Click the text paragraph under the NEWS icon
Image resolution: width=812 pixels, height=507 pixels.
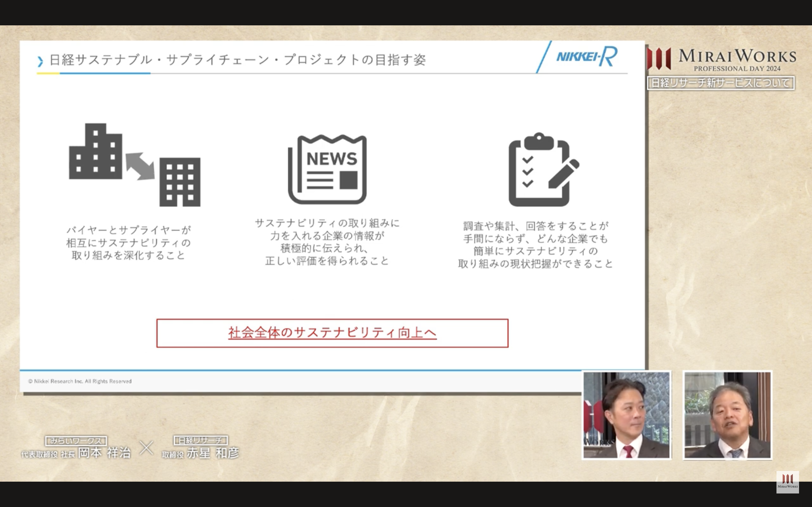(x=327, y=242)
